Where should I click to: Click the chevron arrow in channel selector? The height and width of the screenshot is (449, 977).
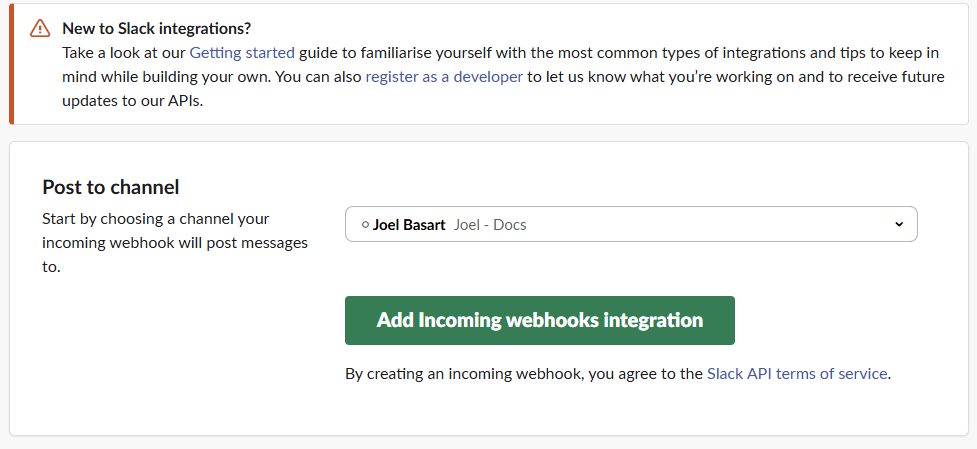(898, 224)
